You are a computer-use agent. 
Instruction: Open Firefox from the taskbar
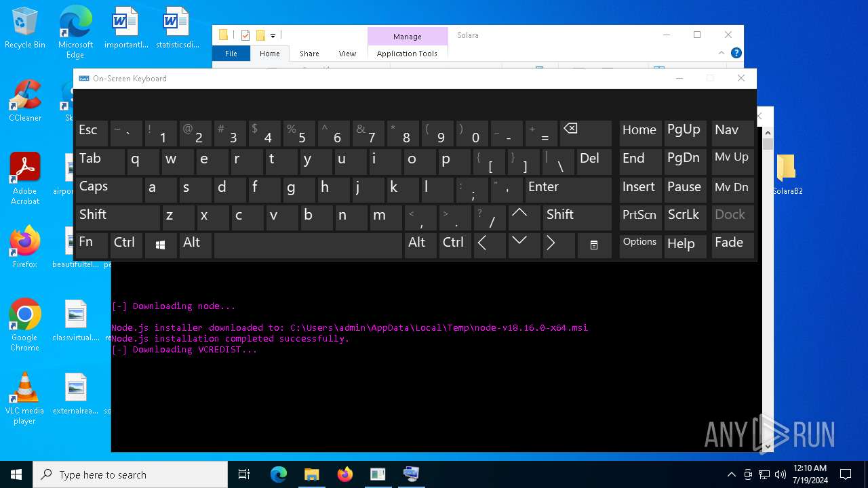pos(344,474)
